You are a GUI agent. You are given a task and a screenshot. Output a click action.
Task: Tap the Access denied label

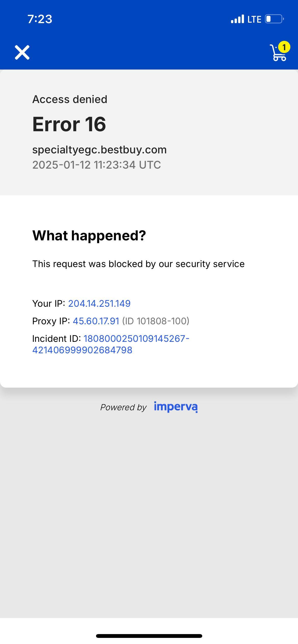[70, 99]
